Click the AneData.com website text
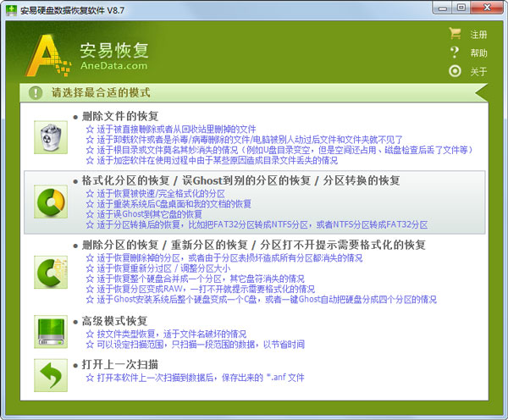Screen dimensions: 508x420 113,65
